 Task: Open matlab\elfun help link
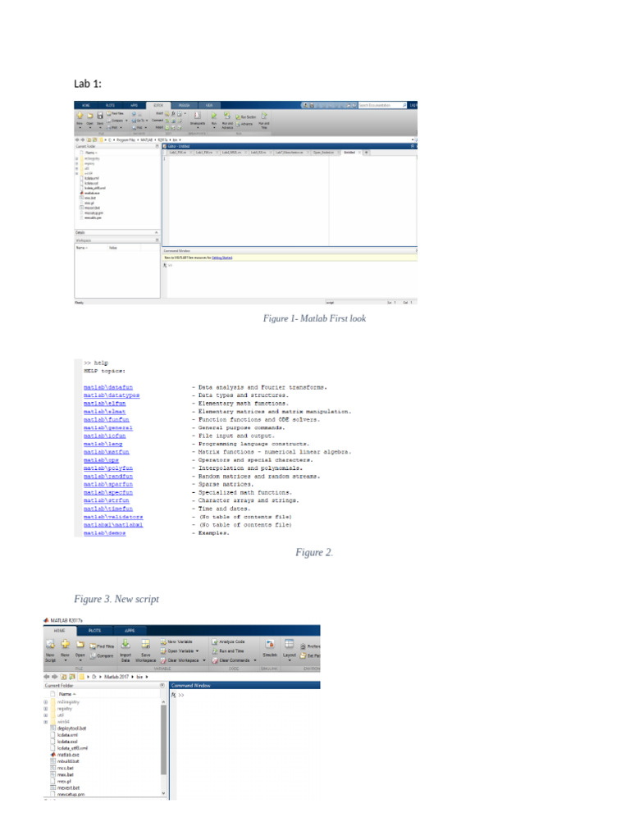[104, 404]
